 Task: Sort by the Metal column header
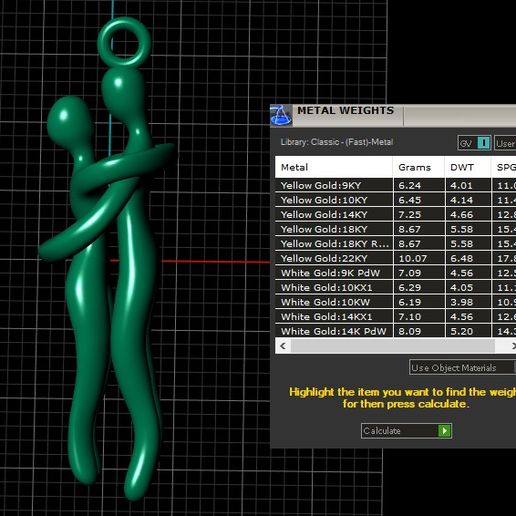[334, 167]
